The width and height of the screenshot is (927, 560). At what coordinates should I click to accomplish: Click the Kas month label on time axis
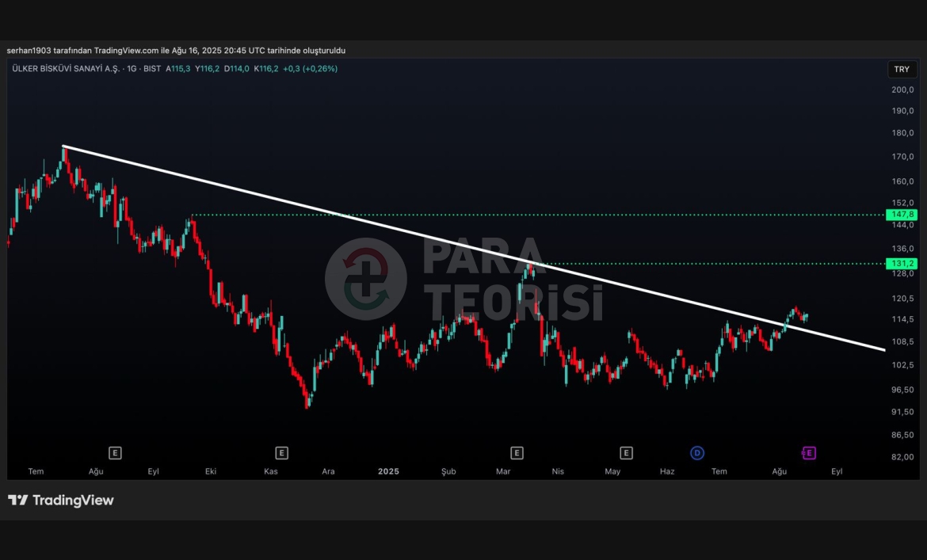point(271,471)
